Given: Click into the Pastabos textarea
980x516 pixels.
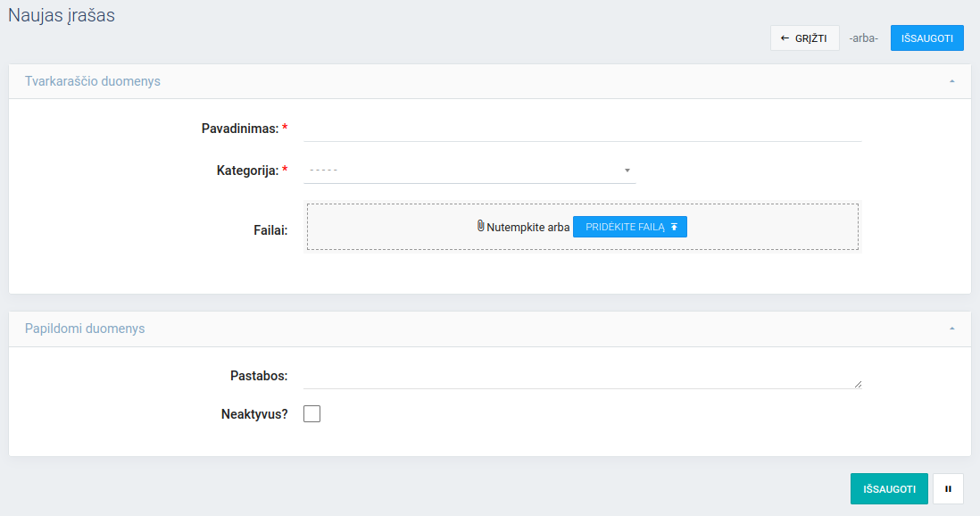Looking at the screenshot, I should click(580, 377).
